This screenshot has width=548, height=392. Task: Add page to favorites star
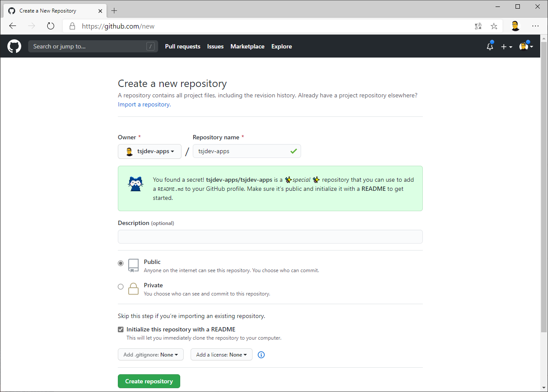[494, 26]
